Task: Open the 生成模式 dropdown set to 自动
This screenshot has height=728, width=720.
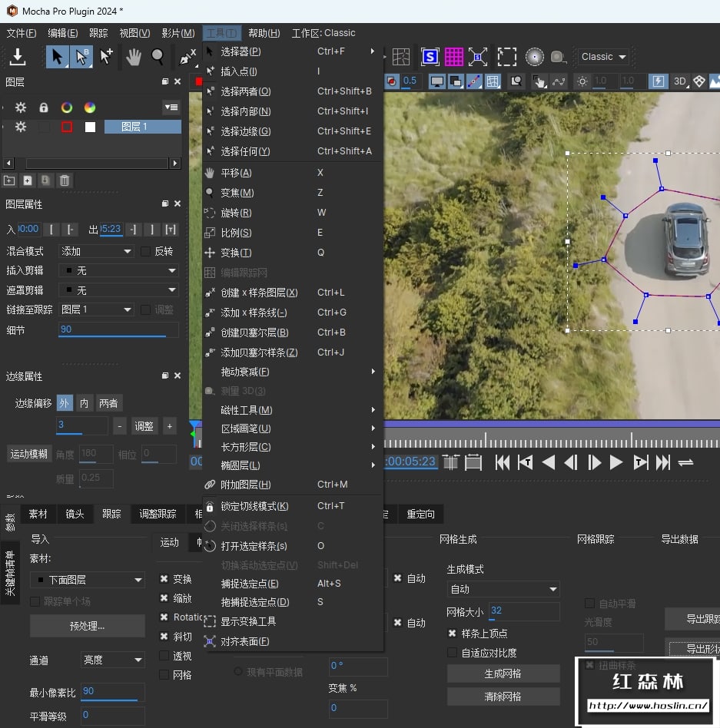Action: click(503, 589)
